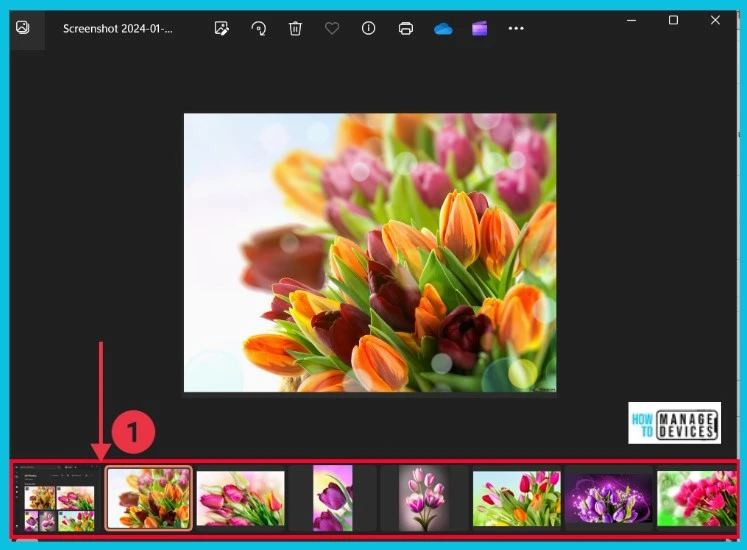The height and width of the screenshot is (550, 747).
Task: Select the screenshot collage thumbnail in filmstrip
Action: 59,498
